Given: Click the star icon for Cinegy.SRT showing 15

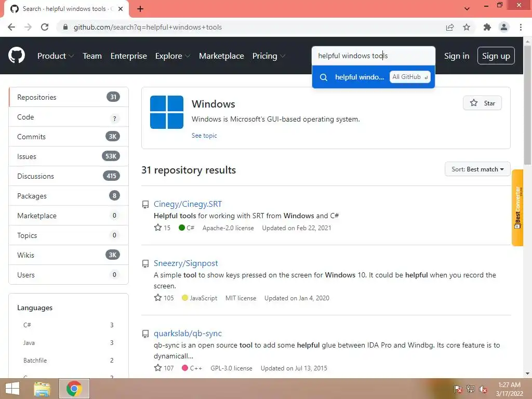Looking at the screenshot, I should point(158,228).
